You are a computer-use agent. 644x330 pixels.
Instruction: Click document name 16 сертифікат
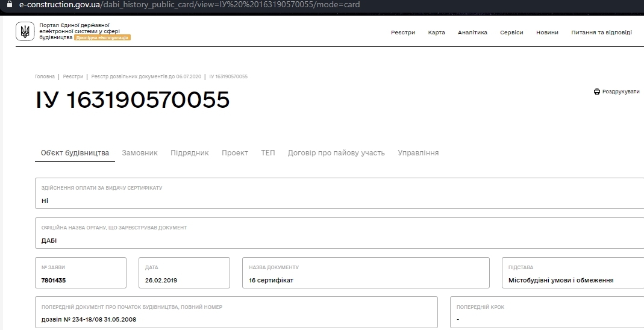[271, 281]
